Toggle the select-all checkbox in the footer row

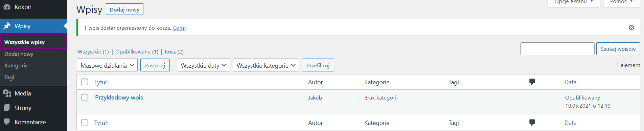(85, 123)
